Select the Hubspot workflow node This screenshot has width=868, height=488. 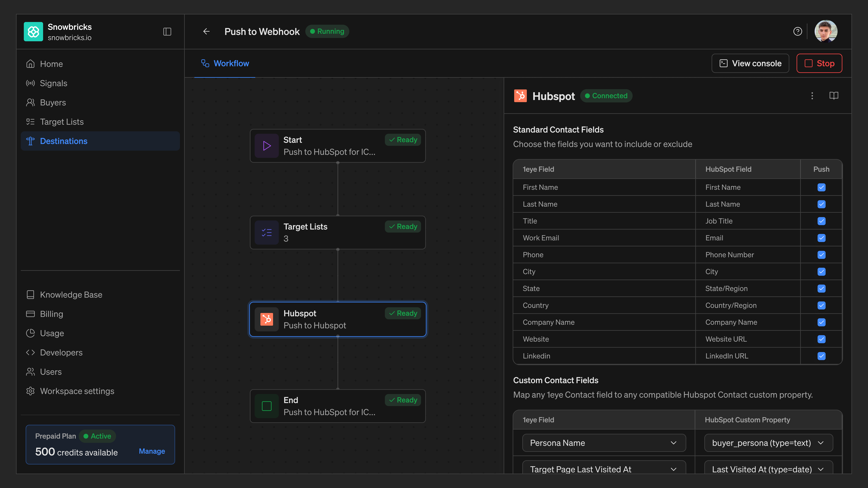(x=338, y=319)
